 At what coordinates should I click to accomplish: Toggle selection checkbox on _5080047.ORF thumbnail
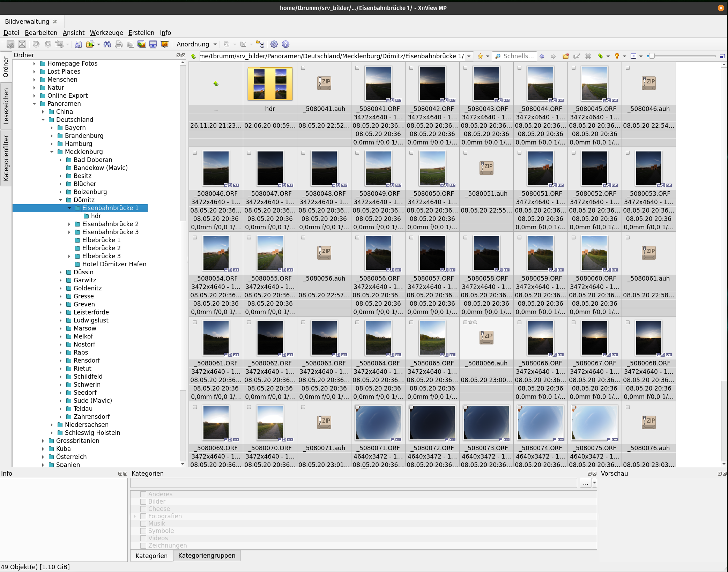[249, 153]
